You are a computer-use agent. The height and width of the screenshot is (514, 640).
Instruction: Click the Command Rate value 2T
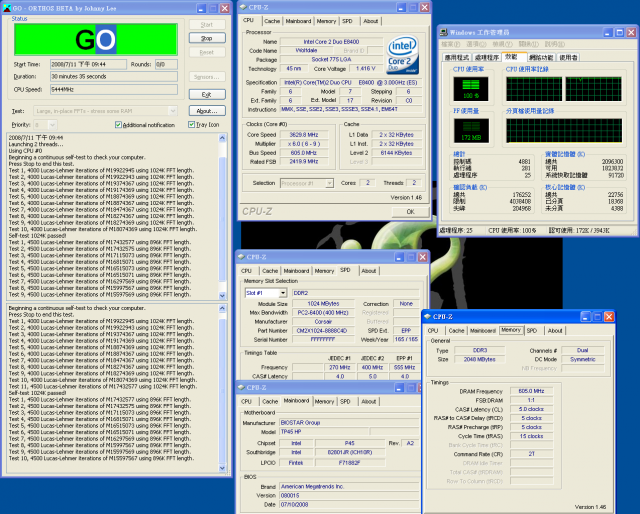tap(531, 454)
